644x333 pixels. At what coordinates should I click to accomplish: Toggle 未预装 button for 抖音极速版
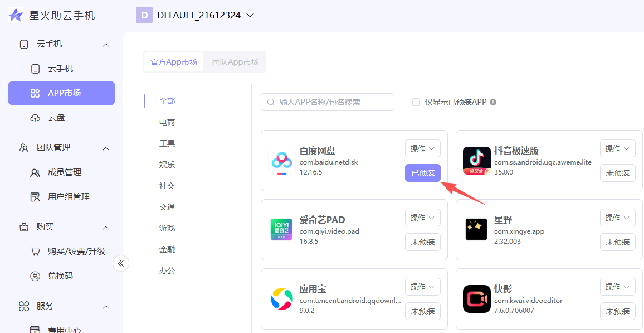tap(617, 173)
